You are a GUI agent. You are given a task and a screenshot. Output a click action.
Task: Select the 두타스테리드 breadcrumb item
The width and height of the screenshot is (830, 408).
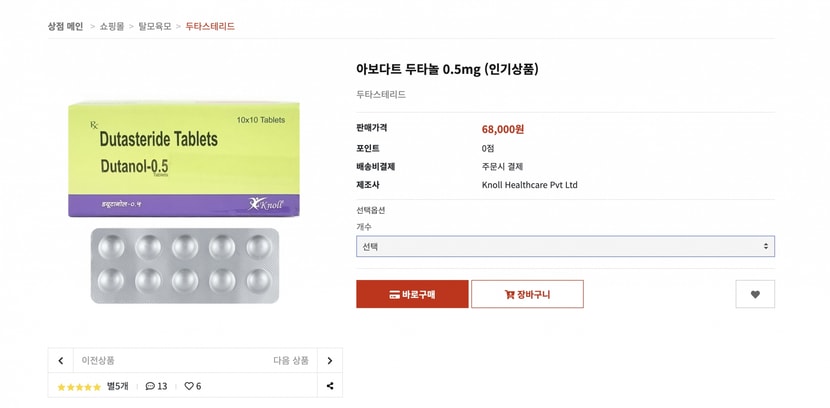(210, 26)
